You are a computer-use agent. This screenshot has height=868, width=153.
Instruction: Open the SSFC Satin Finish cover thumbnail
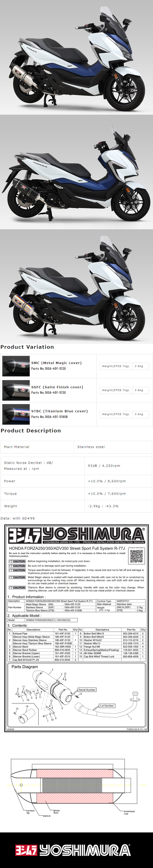click(x=16, y=390)
